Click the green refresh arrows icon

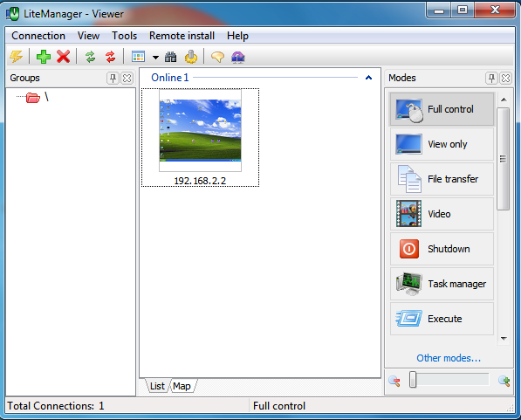pos(91,57)
